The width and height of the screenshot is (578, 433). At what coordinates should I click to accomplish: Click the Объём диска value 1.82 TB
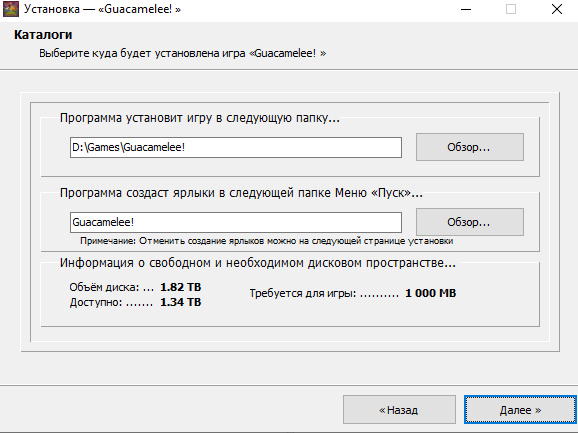point(181,287)
